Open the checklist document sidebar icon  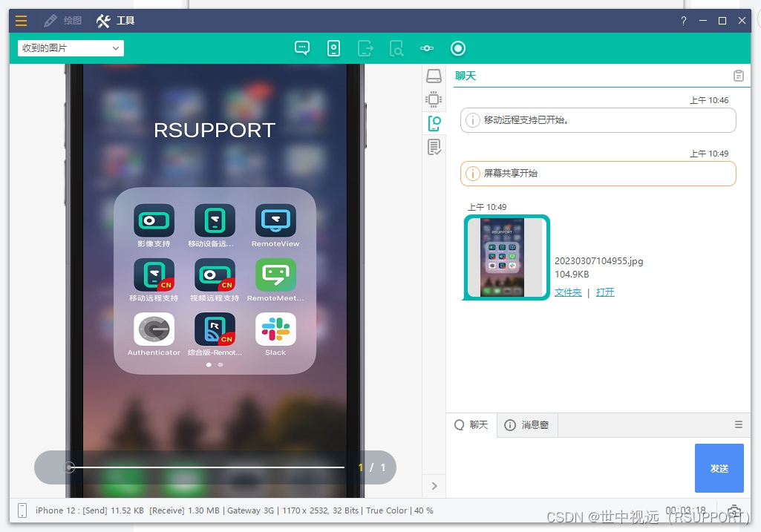[434, 146]
